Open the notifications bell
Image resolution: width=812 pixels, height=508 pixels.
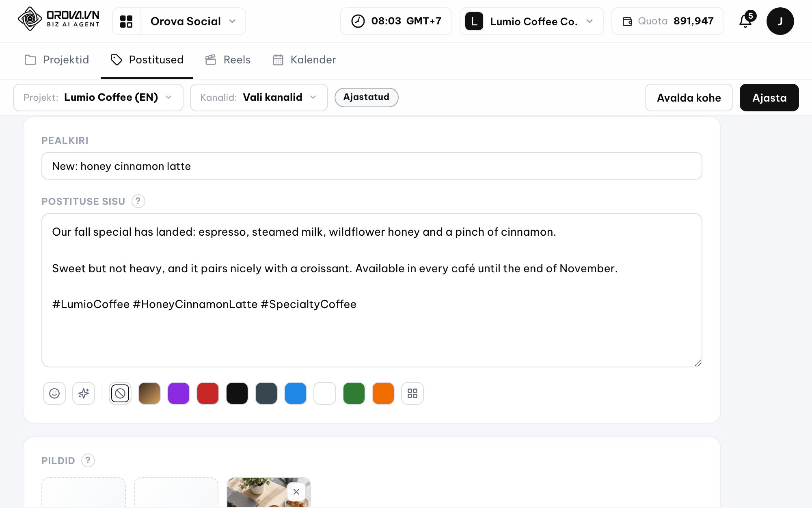pos(745,21)
